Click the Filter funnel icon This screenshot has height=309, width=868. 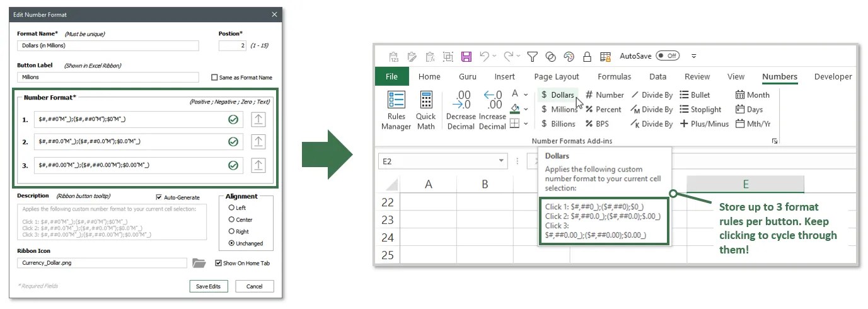click(532, 56)
